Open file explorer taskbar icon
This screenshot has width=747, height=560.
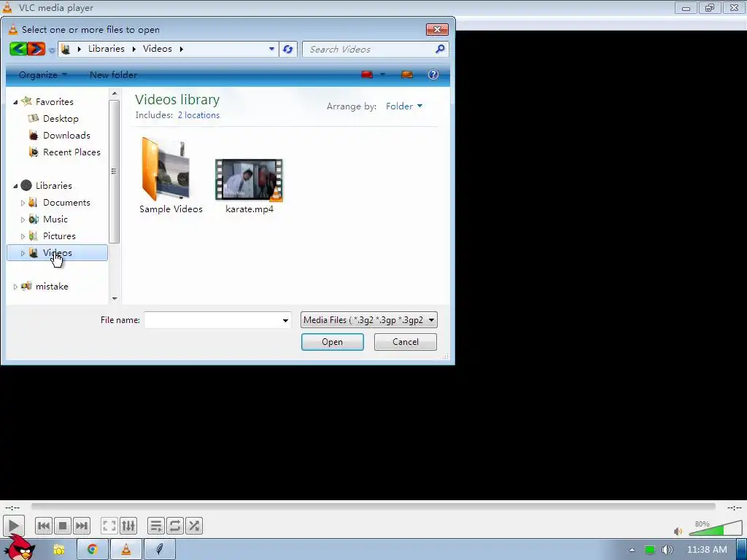59,550
